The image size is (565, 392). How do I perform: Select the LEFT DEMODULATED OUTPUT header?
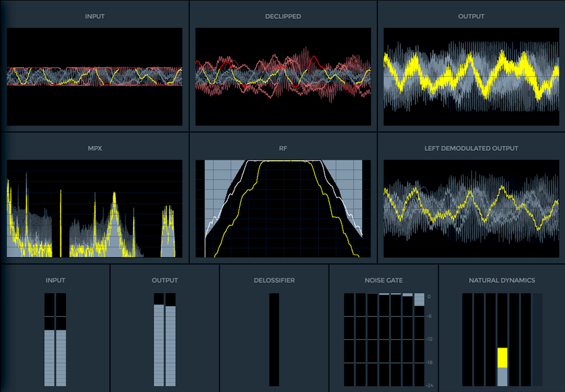click(471, 148)
